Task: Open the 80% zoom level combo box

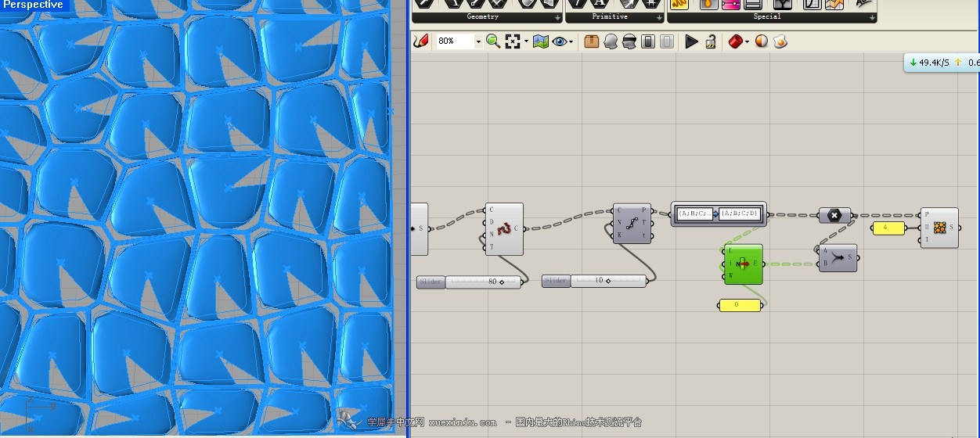Action: pos(459,41)
